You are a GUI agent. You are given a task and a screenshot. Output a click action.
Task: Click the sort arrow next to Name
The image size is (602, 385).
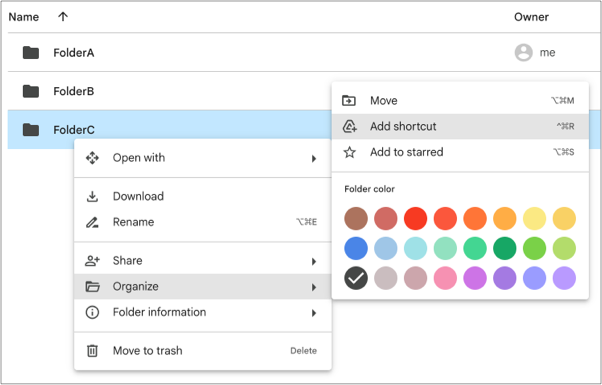pos(63,17)
